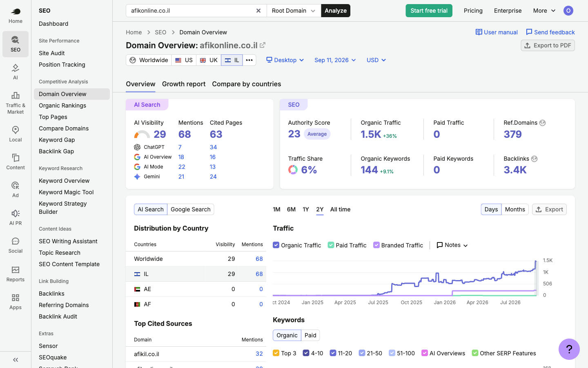Click the Google icon beside AI Mode

coord(137,167)
